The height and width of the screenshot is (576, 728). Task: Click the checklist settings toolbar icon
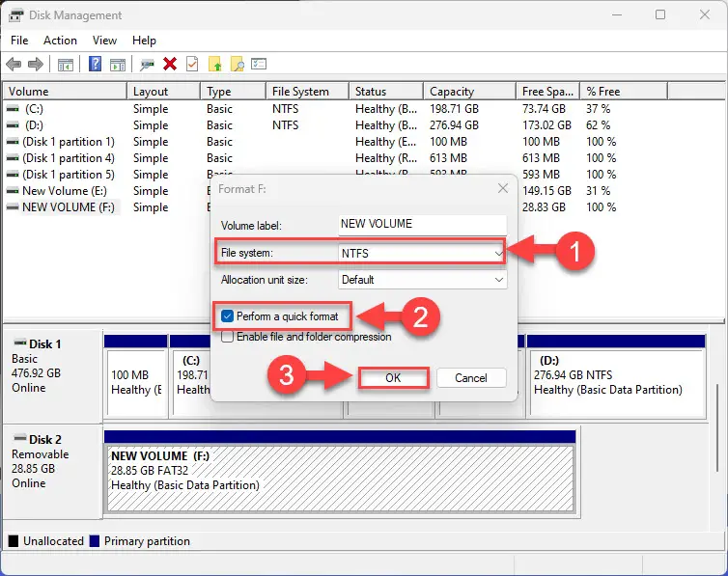click(x=259, y=64)
